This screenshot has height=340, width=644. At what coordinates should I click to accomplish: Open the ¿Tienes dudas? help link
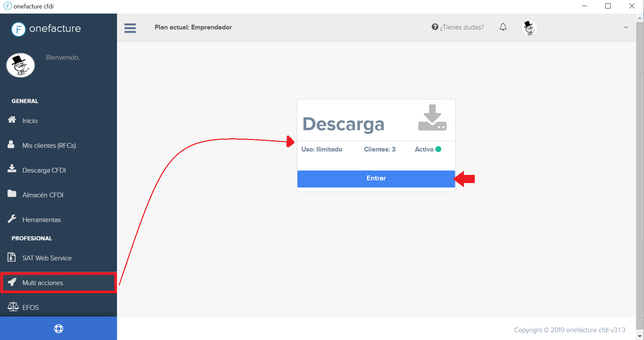pos(462,27)
